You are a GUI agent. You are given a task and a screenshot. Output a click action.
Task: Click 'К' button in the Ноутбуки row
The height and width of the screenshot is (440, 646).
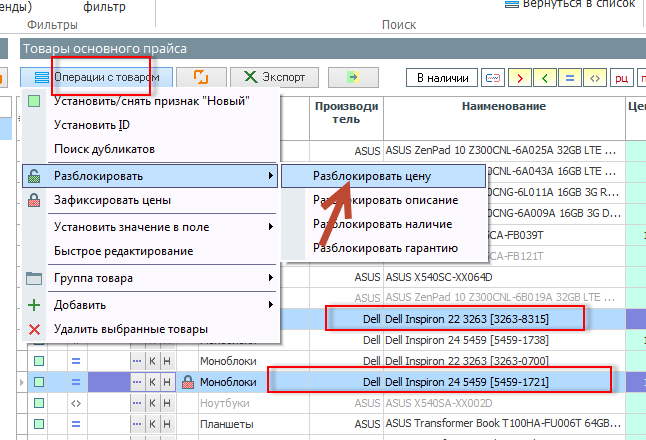point(152,403)
